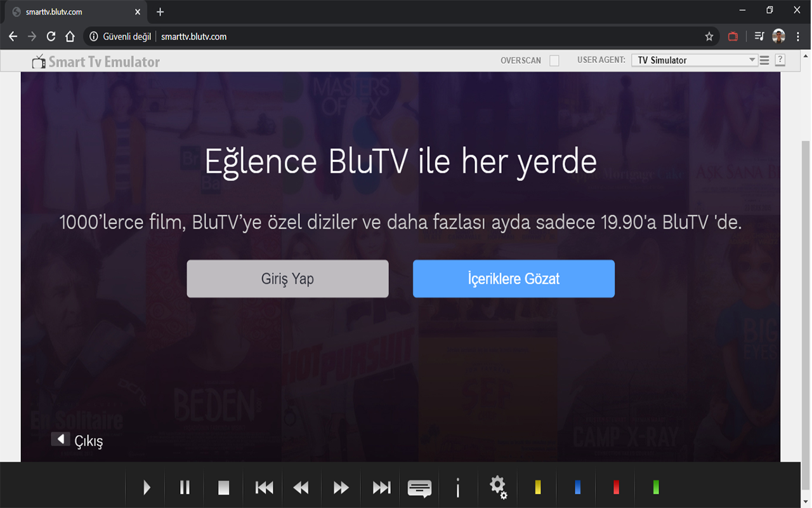
Task: Open the emulator settings gear icon
Action: tap(498, 487)
